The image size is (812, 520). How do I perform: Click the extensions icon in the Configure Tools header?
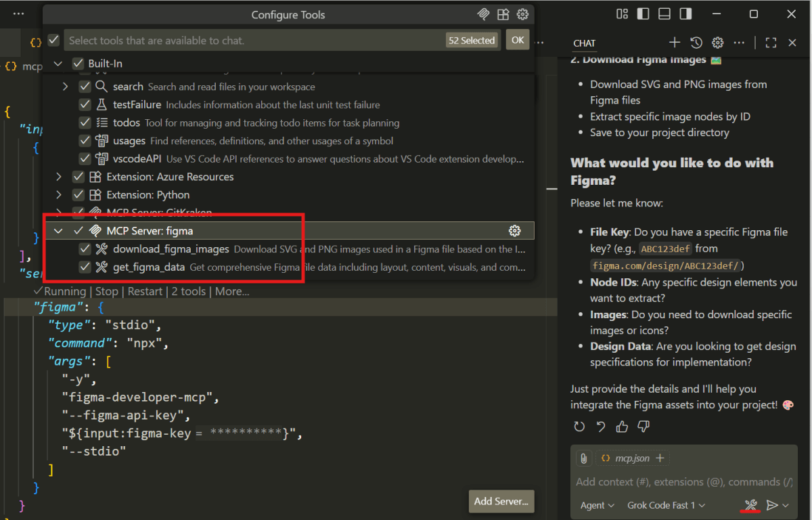(x=503, y=14)
